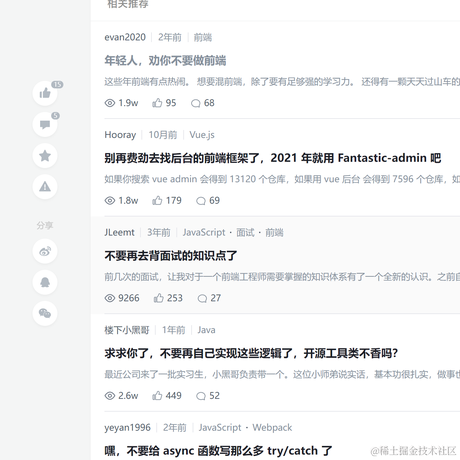460x460 pixels.
Task: Select the Webpack tag
Action: pos(272,427)
